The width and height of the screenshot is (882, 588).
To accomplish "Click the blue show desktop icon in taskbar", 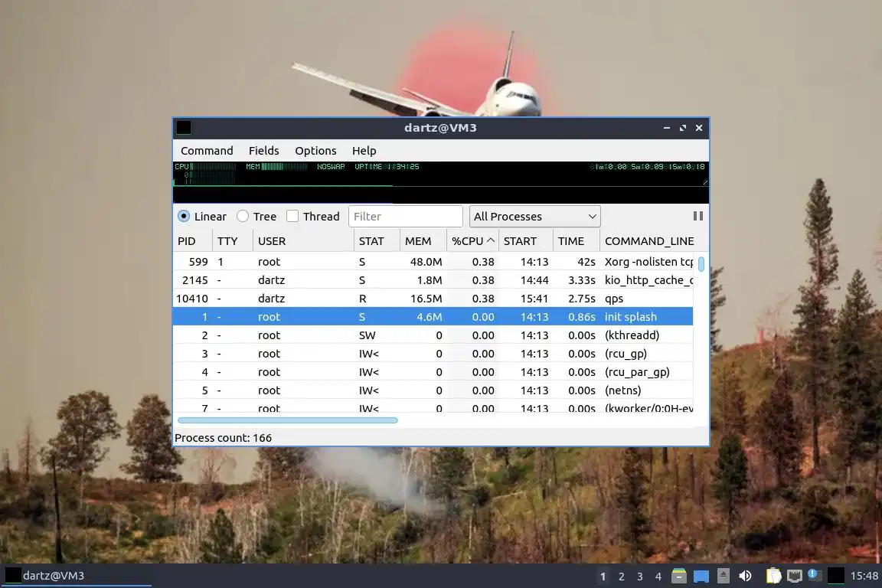I will coord(701,577).
